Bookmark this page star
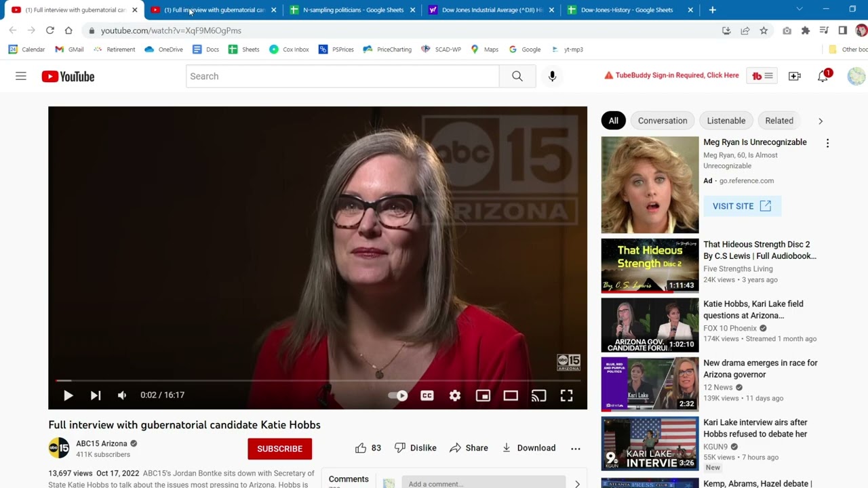 click(764, 30)
